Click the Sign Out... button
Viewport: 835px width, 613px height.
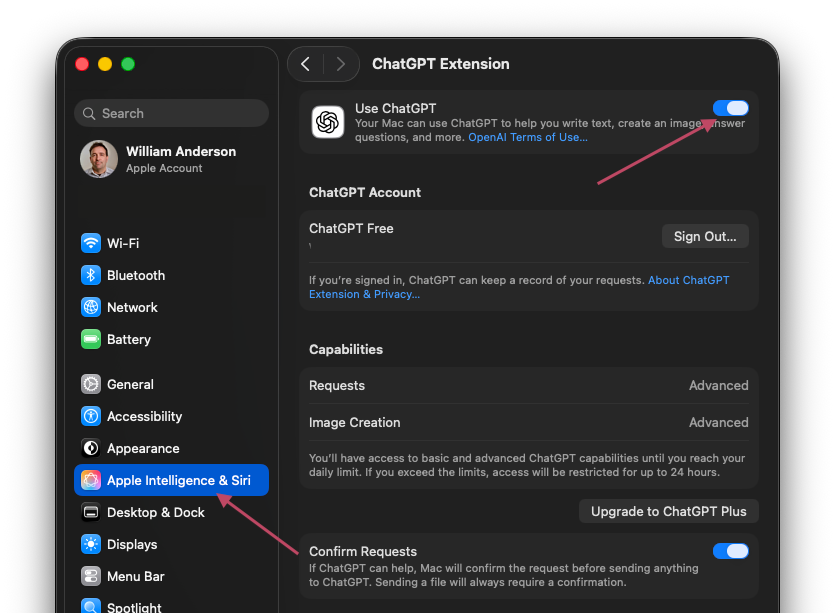pos(705,236)
